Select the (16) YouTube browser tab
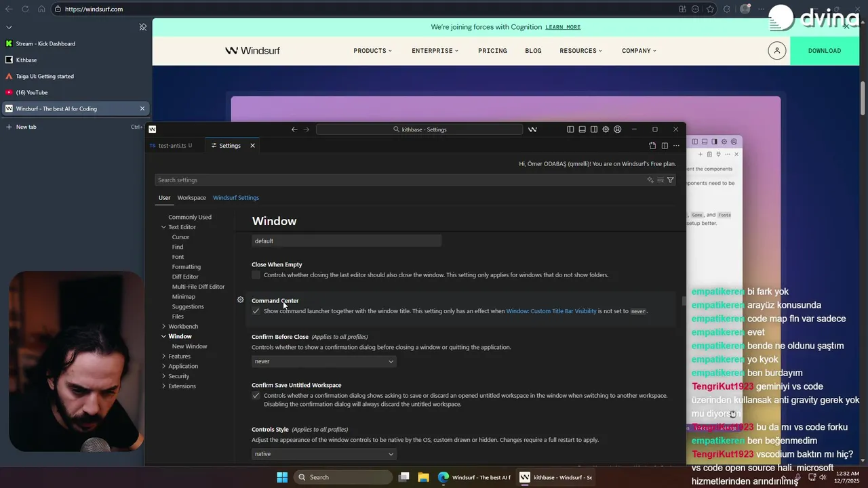Screen dimensions: 868x488 pyautogui.click(x=75, y=92)
